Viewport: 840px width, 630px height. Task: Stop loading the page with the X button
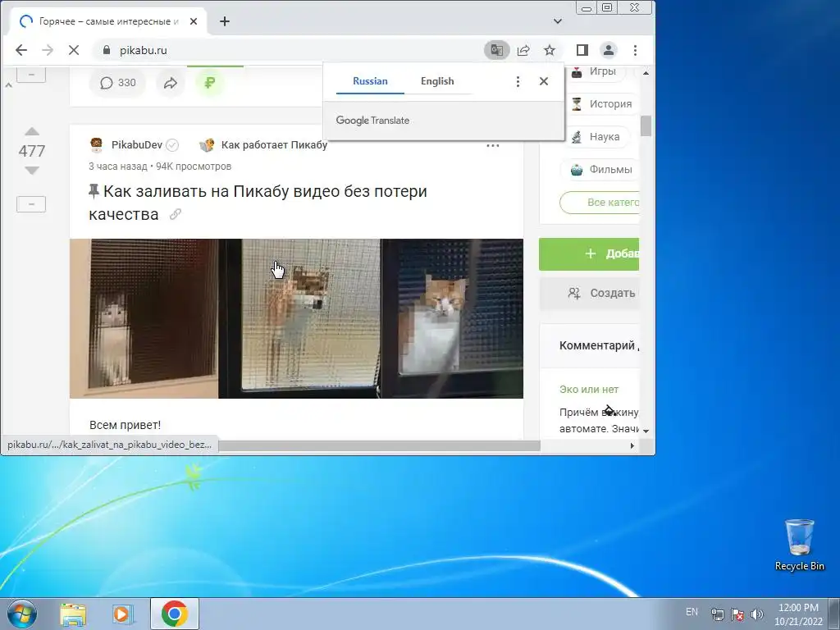pyautogui.click(x=74, y=50)
